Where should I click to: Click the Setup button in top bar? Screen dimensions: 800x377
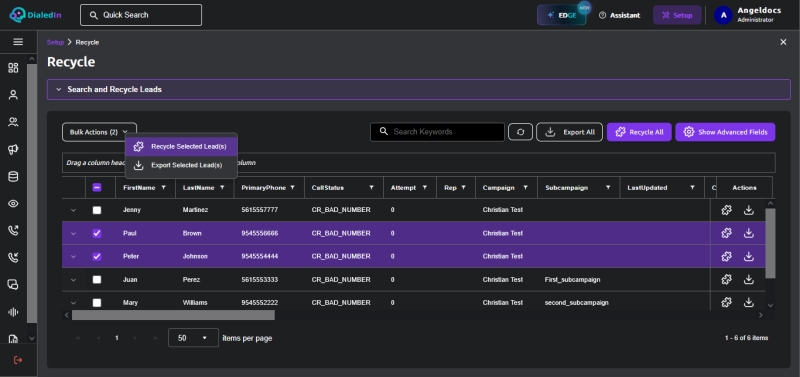(677, 15)
